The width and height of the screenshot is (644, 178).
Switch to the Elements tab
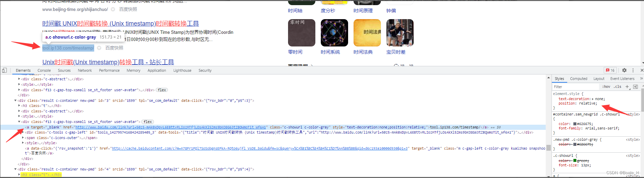pyautogui.click(x=23, y=70)
